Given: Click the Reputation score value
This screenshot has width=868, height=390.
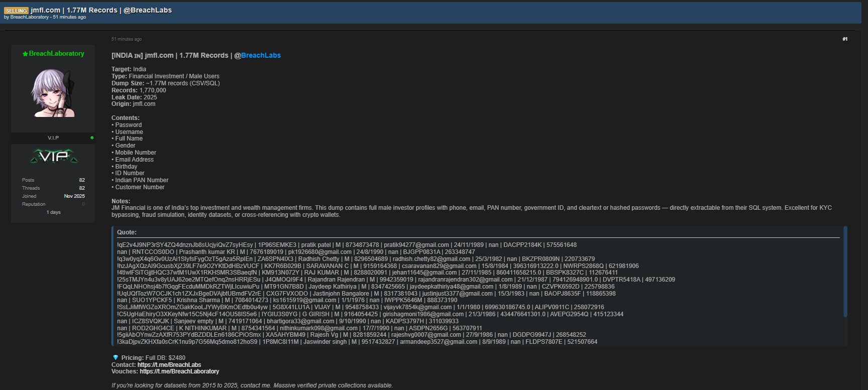Looking at the screenshot, I should pos(83,204).
